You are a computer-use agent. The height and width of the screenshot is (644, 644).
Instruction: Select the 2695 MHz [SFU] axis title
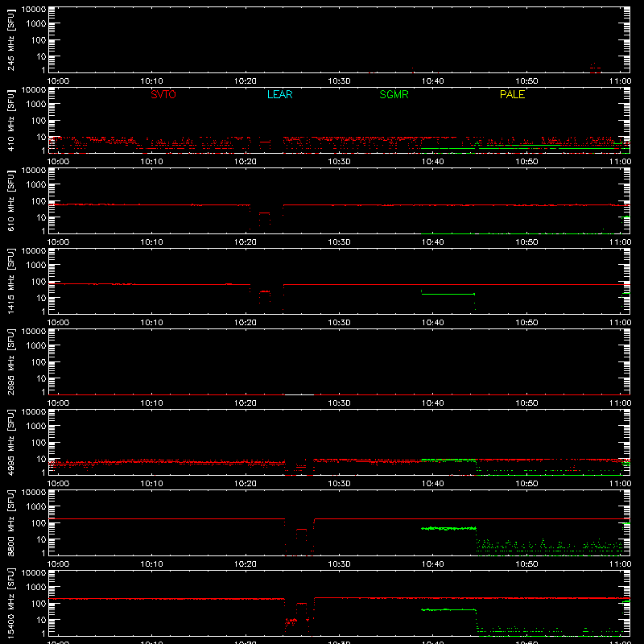[11, 362]
